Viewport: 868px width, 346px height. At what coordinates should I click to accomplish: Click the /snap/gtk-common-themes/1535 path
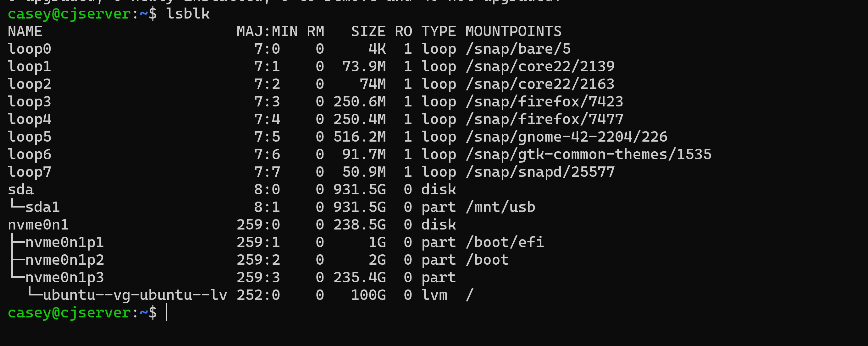point(588,154)
